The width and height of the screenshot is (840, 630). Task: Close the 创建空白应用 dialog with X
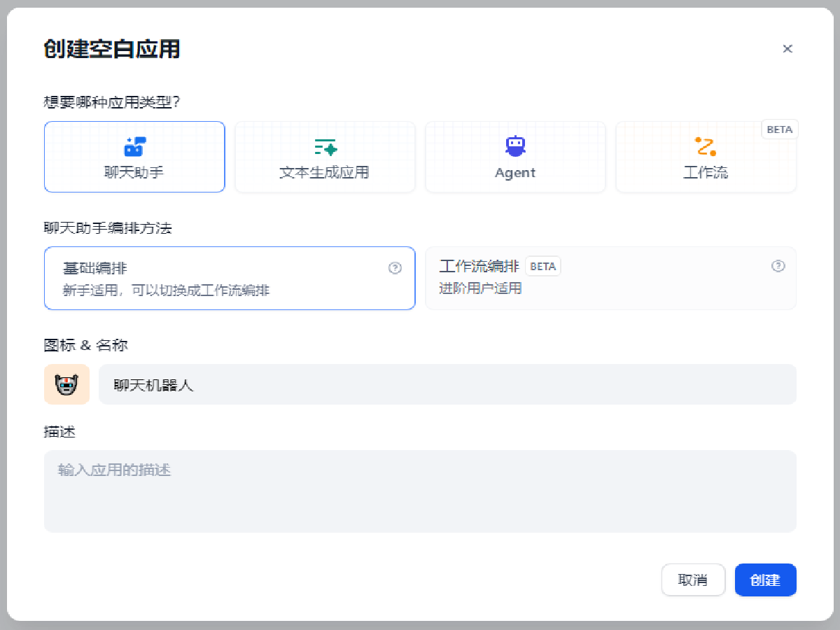point(787,49)
